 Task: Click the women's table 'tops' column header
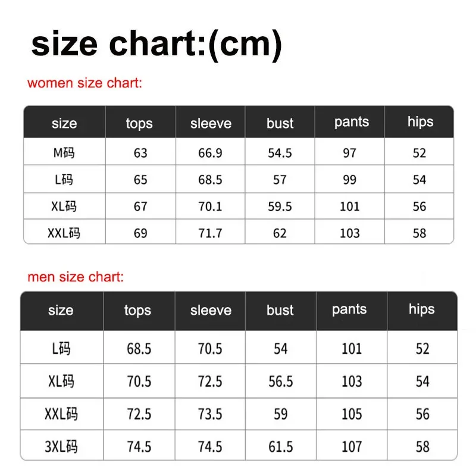(x=139, y=124)
